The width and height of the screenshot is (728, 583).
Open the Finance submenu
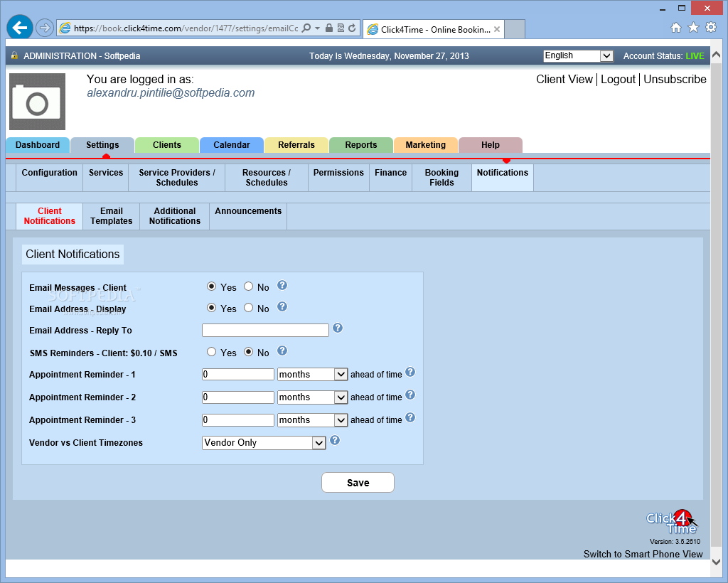(x=390, y=177)
